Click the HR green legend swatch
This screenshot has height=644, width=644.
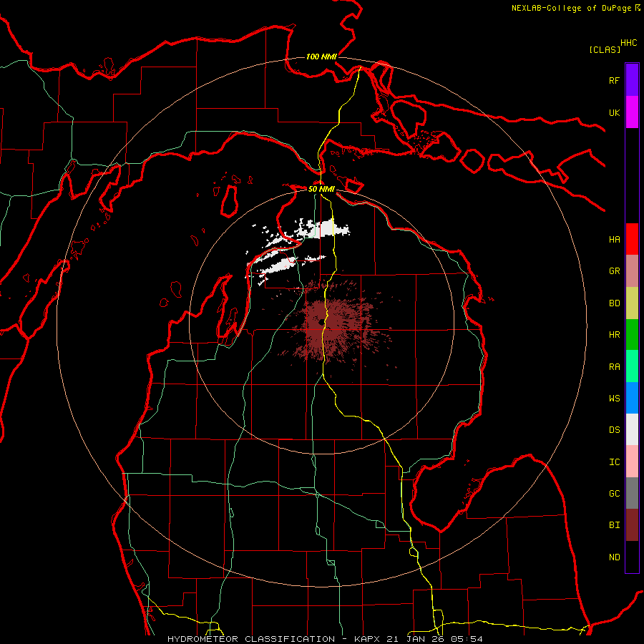click(632, 334)
